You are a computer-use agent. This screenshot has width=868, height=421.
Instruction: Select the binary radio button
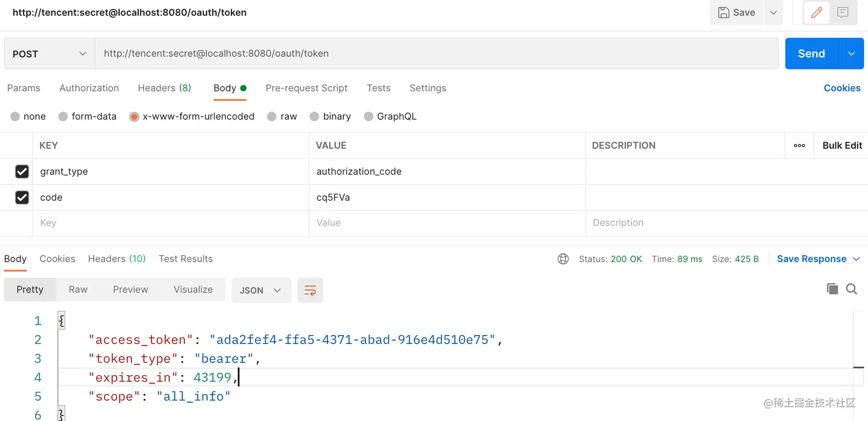point(314,116)
